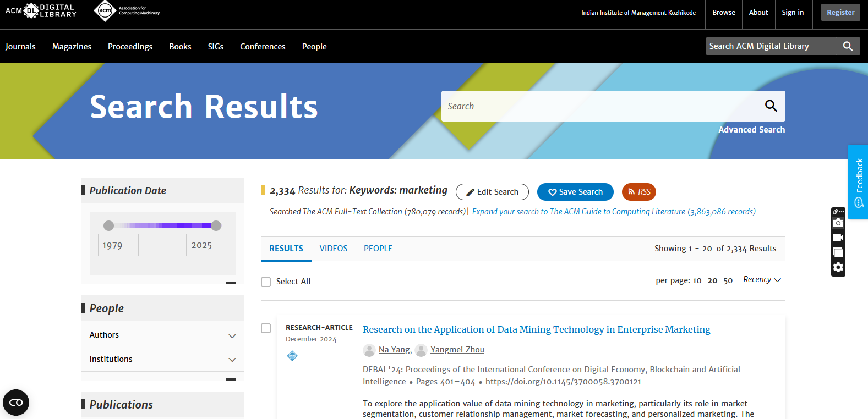Viewport: 868px width, 419px height.
Task: Click the Save Search button
Action: 575,192
